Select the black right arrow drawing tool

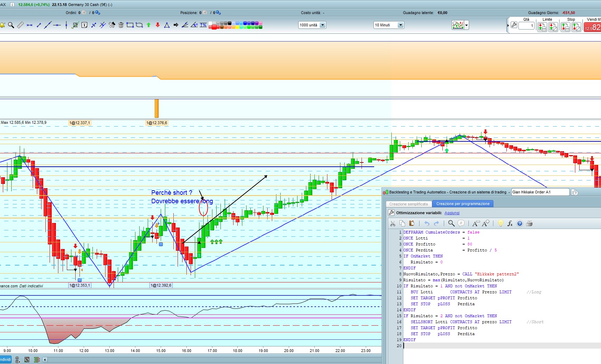(176, 25)
